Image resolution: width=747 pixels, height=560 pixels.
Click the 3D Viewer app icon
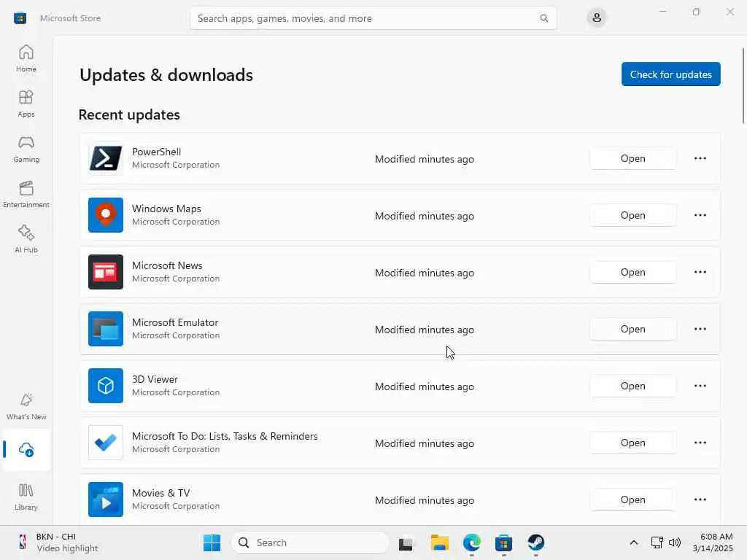(106, 386)
